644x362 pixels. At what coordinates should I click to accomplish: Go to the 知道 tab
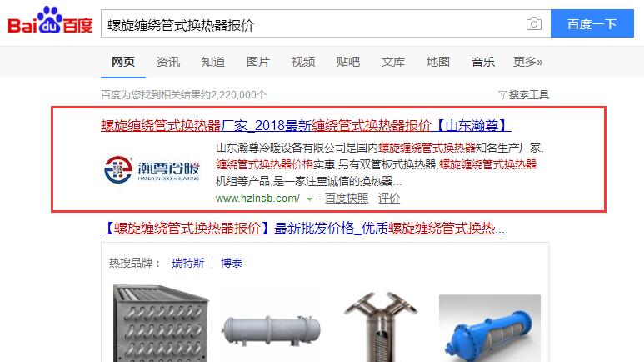coord(213,62)
